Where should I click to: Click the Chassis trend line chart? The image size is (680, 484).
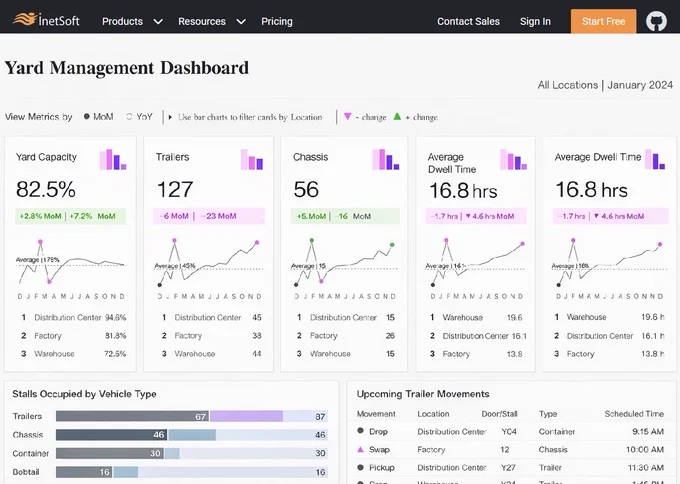344,264
